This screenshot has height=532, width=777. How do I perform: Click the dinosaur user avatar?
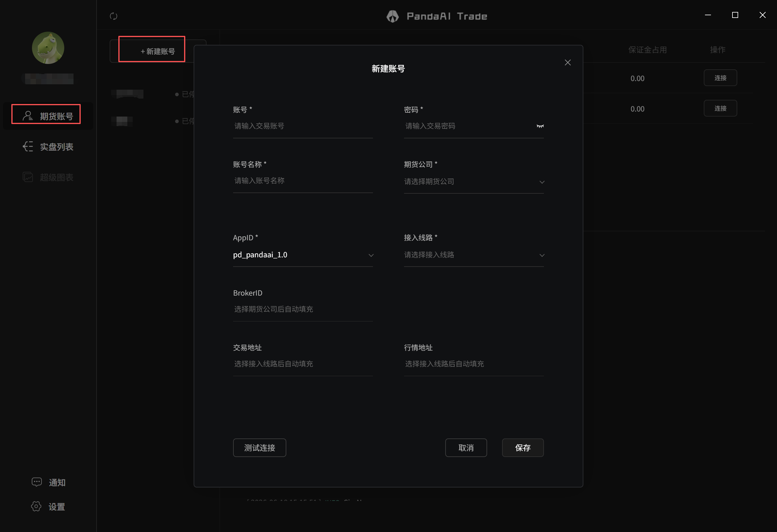[48, 48]
